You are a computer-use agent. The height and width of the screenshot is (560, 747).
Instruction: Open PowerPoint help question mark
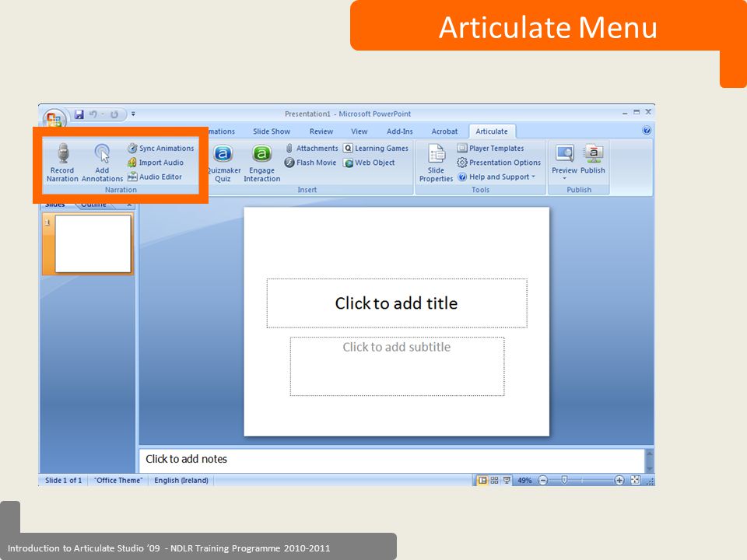[x=647, y=131]
